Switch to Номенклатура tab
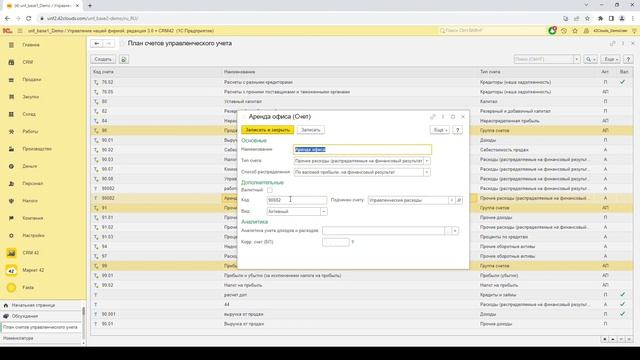This screenshot has width=640, height=360. [18, 338]
